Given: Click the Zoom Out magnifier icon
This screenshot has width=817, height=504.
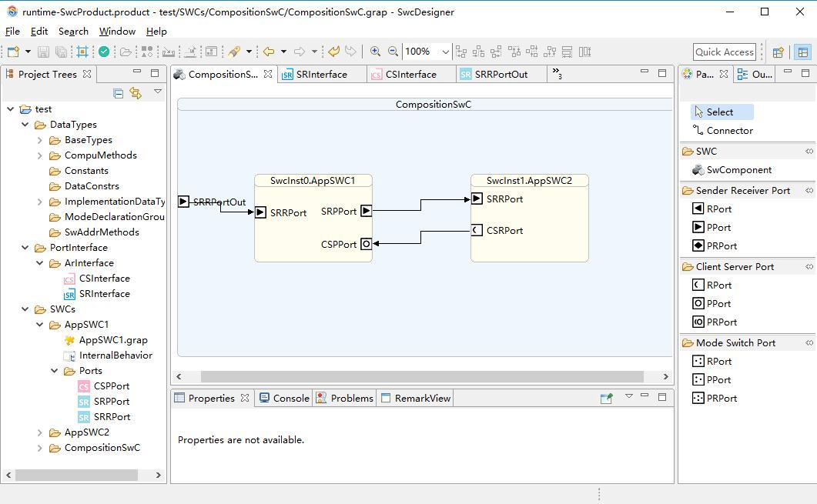Looking at the screenshot, I should (393, 52).
